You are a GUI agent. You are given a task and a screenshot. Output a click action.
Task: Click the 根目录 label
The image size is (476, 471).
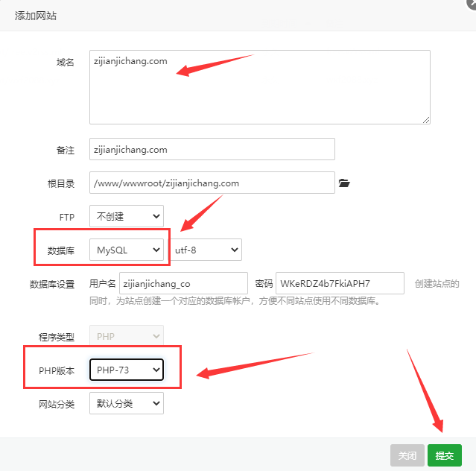61,184
